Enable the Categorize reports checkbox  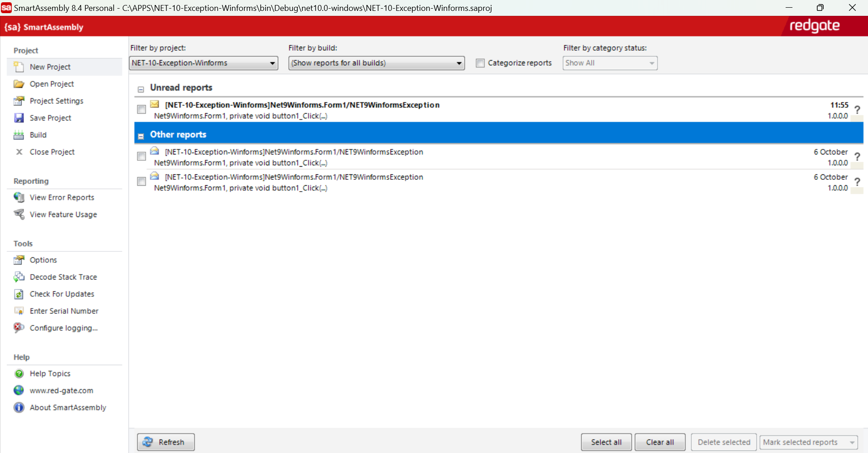point(480,63)
